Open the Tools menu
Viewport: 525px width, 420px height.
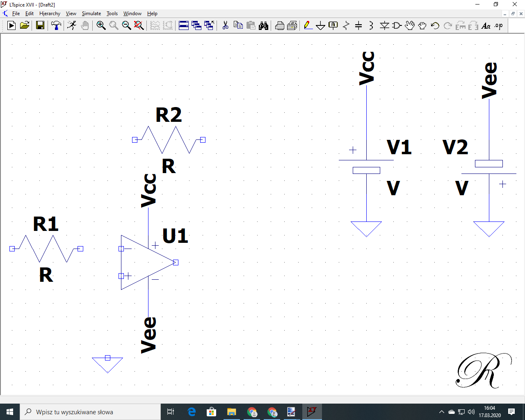coord(112,14)
